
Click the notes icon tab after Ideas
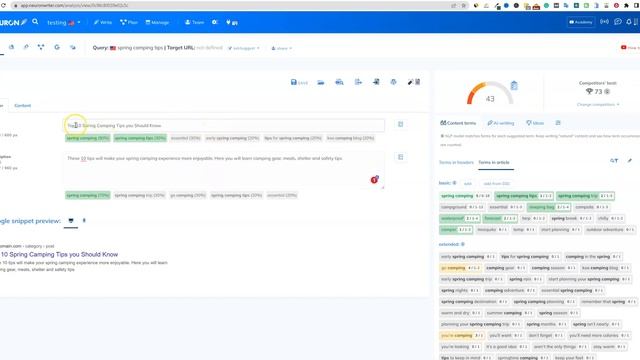pos(558,123)
